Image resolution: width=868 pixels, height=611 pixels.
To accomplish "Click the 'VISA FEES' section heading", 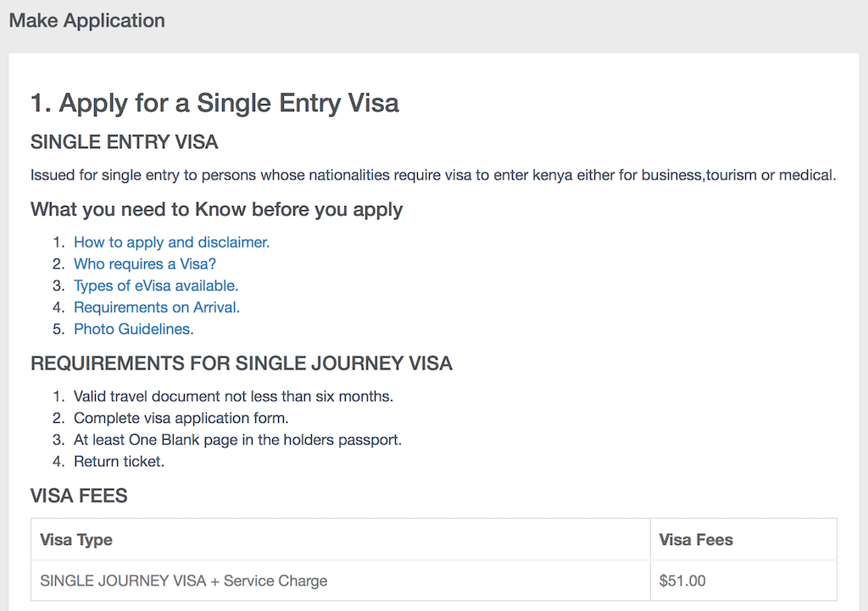I will click(79, 496).
